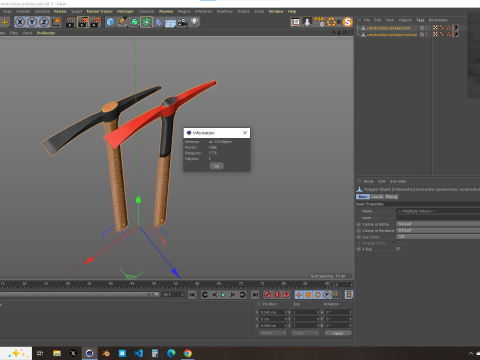Add a Cube primitive object
Image resolution: width=480 pixels, height=360 pixels.
coord(110,22)
